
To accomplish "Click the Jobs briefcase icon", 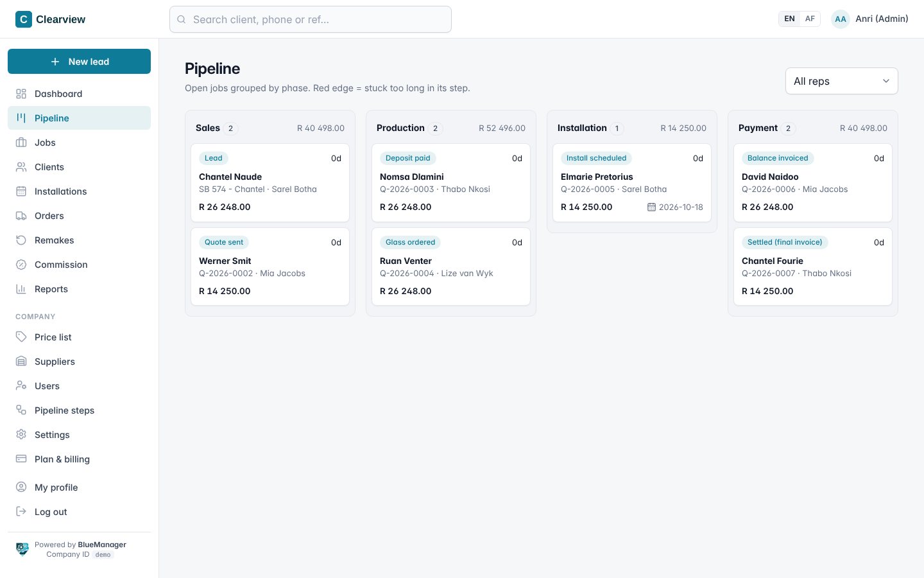I will [x=21, y=143].
